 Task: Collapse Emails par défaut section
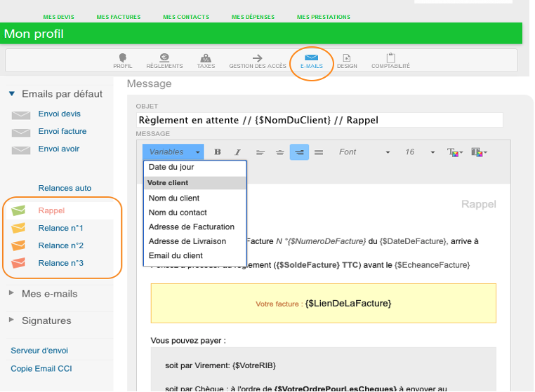[x=12, y=93]
